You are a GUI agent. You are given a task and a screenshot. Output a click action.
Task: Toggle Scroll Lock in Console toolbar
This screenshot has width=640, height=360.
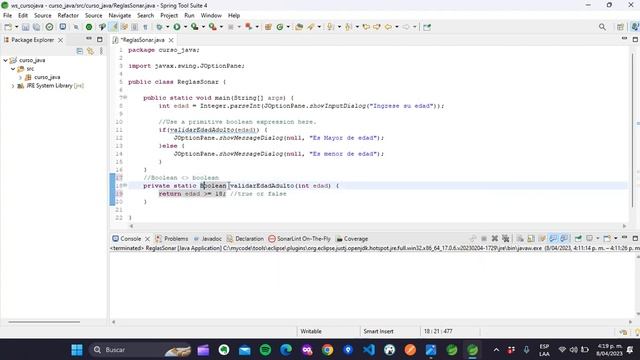click(x=531, y=238)
